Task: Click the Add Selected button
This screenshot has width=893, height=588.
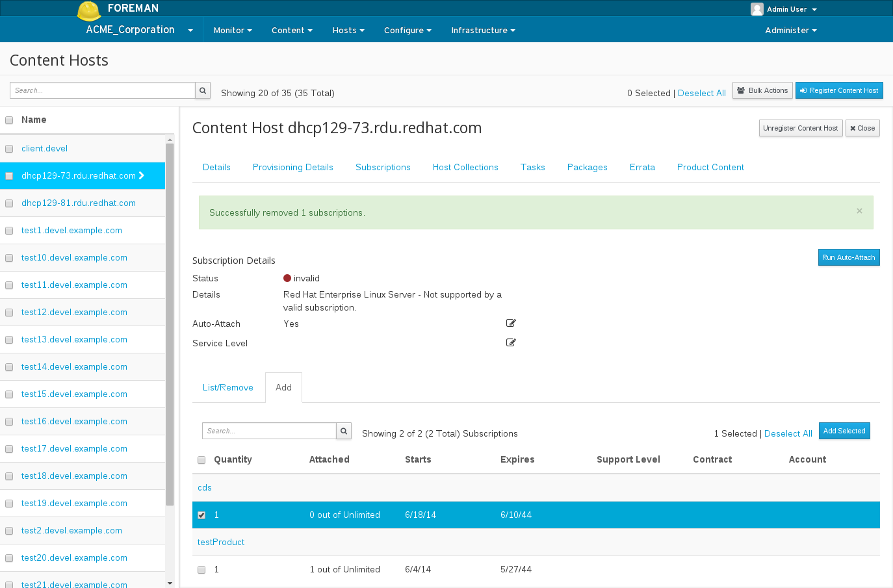Action: click(844, 431)
